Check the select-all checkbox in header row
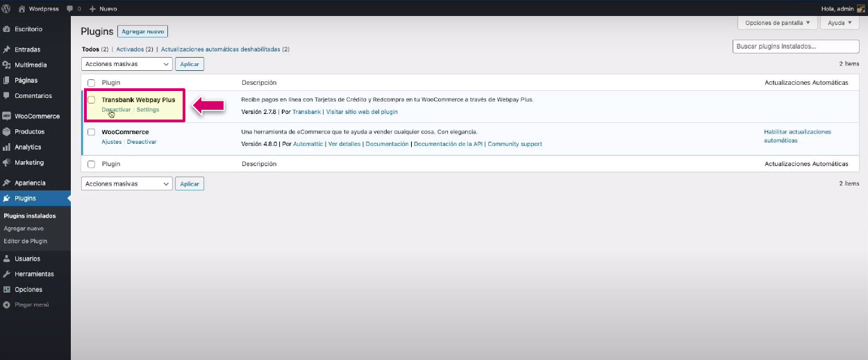 pyautogui.click(x=91, y=83)
